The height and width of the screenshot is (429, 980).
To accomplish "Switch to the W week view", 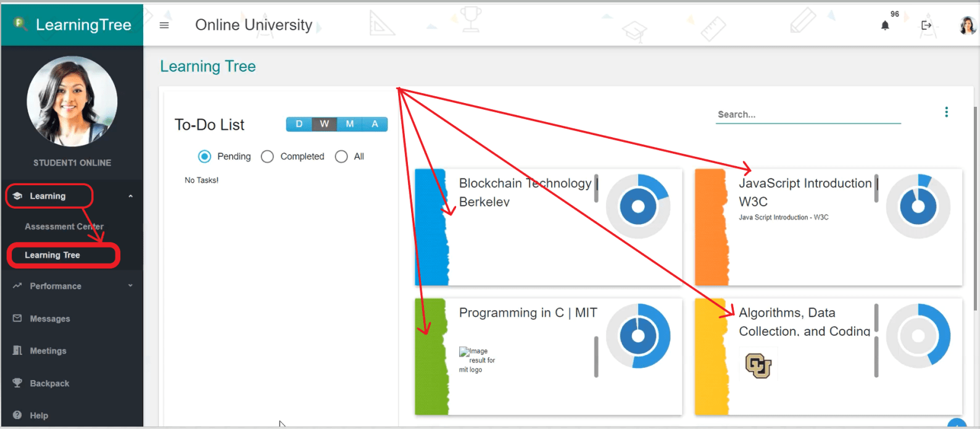I will tap(325, 124).
